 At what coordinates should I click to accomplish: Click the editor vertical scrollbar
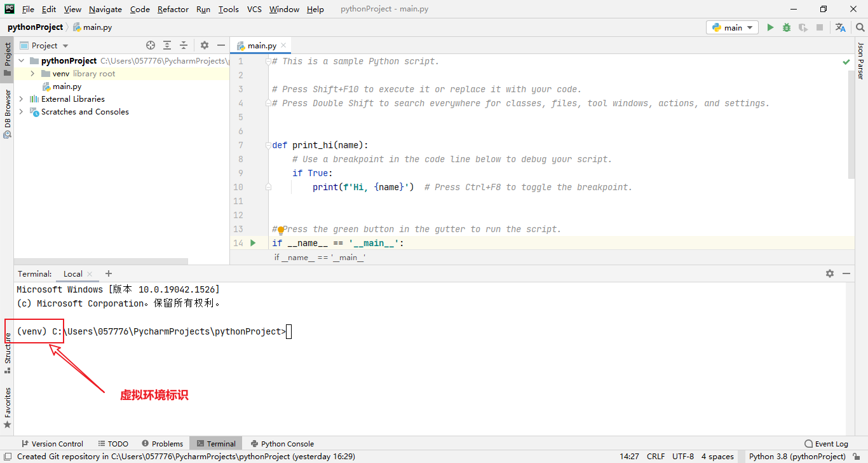click(851, 125)
